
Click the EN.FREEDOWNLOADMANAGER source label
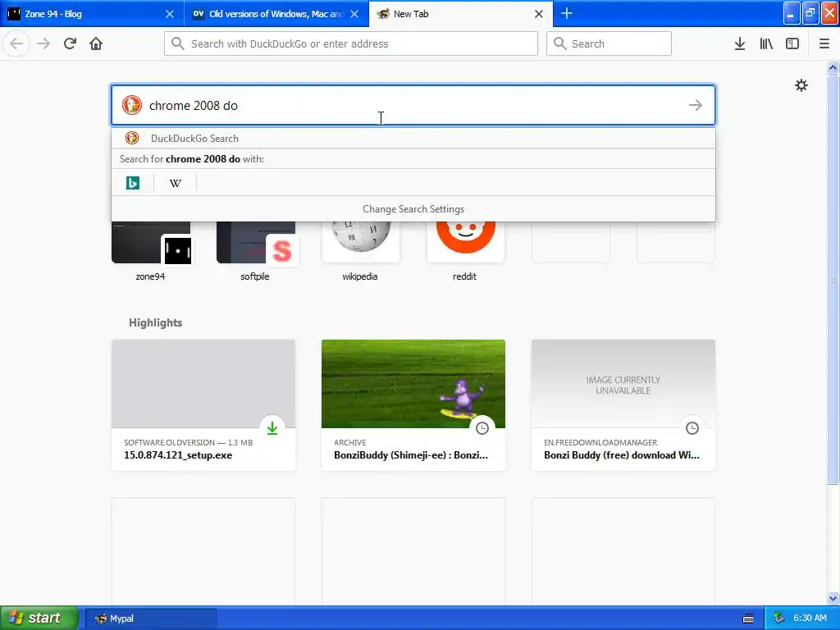600,442
